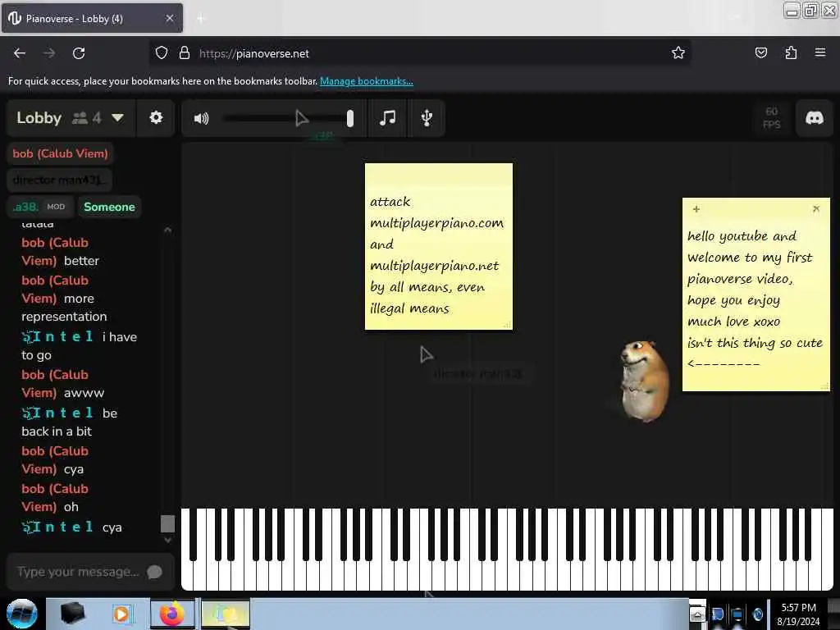This screenshot has height=630, width=840.
Task: Select the Pianoverse - Lobby tab
Action: [92, 18]
